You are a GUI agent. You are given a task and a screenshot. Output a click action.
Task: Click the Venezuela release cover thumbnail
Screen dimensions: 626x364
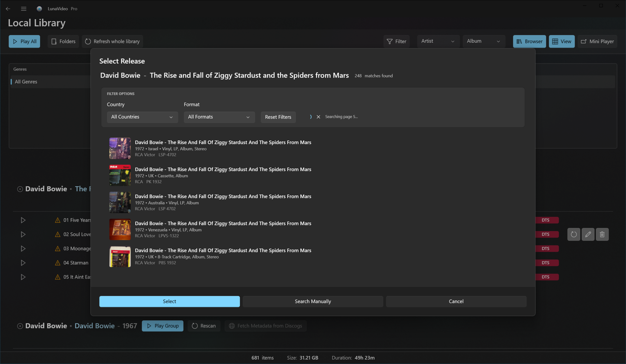tap(120, 229)
